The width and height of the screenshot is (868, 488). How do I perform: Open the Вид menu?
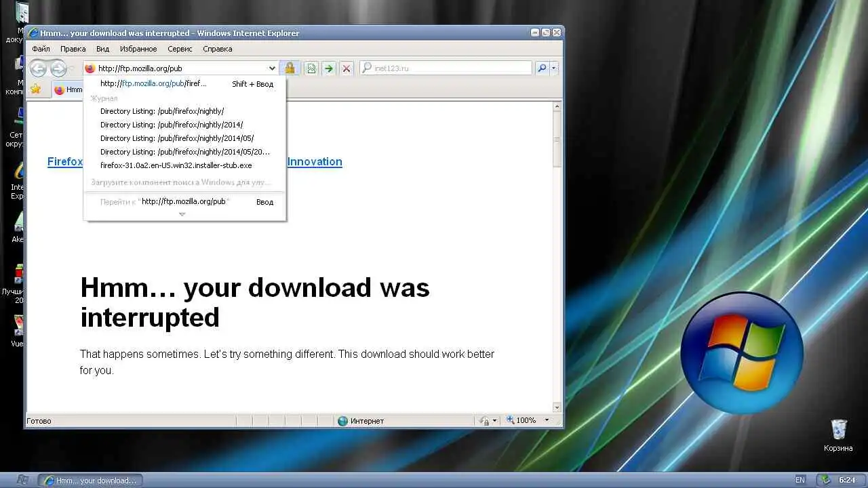(102, 49)
